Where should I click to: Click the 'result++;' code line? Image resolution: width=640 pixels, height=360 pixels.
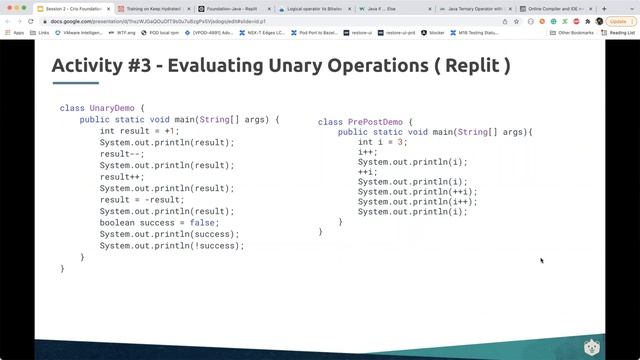pyautogui.click(x=122, y=177)
